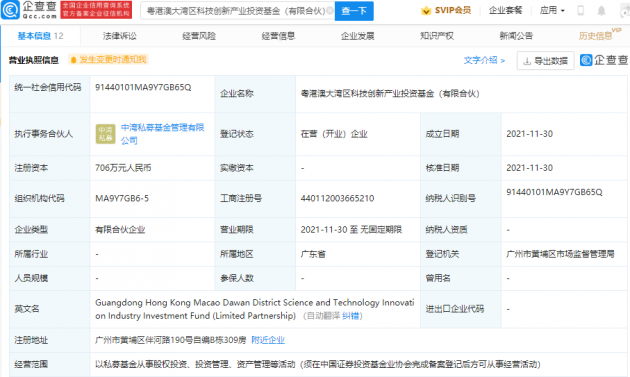
Task: Click 核准日期 value 2021-11-30
Action: 530,168
